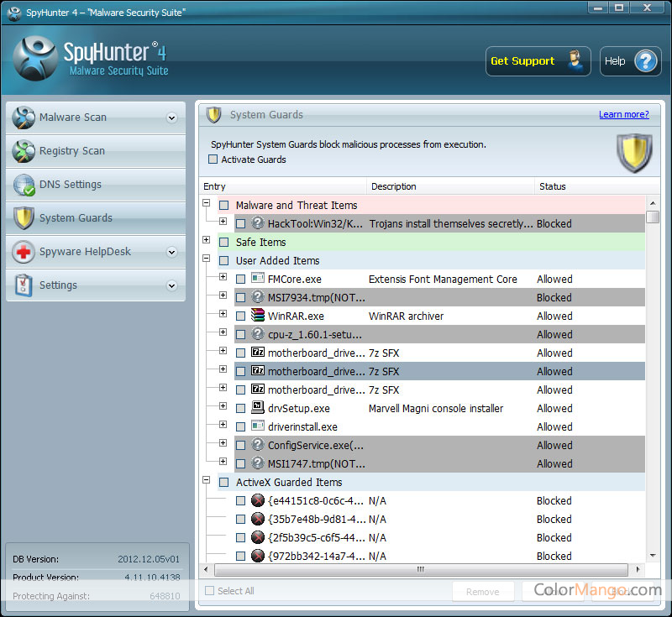Collapse the ActiveX Guarded Items group
The width and height of the screenshot is (672, 617).
click(x=206, y=479)
